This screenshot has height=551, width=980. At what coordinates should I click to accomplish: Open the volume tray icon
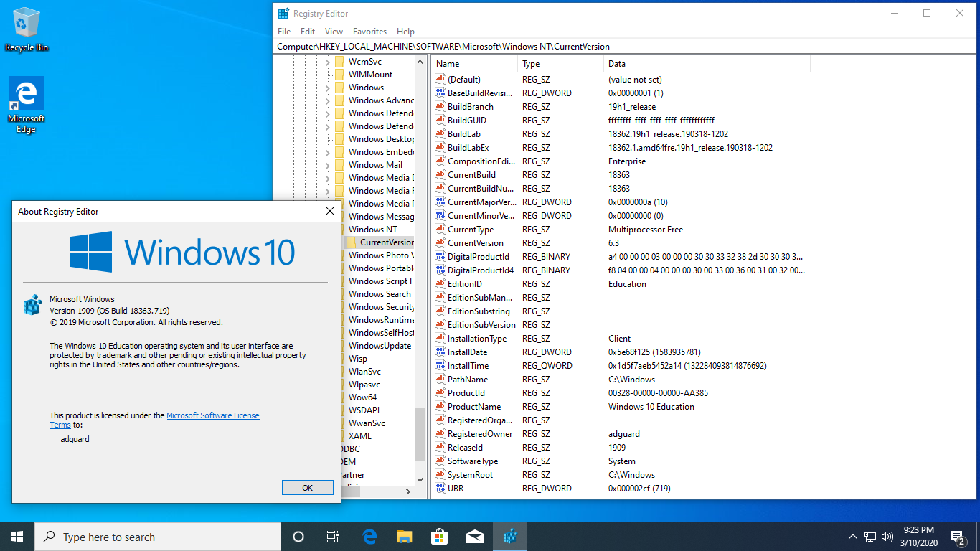(887, 537)
